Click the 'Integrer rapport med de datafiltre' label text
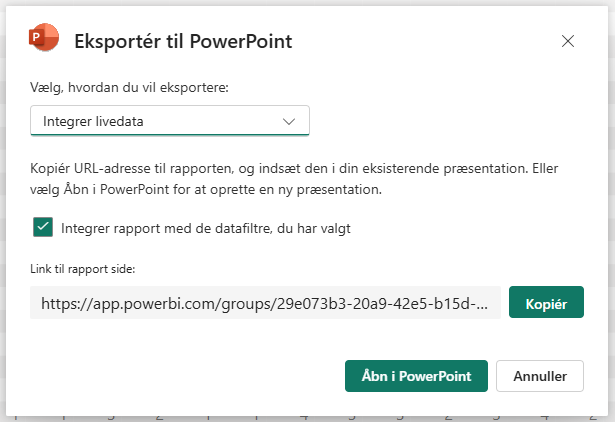The image size is (615, 422). 205,228
